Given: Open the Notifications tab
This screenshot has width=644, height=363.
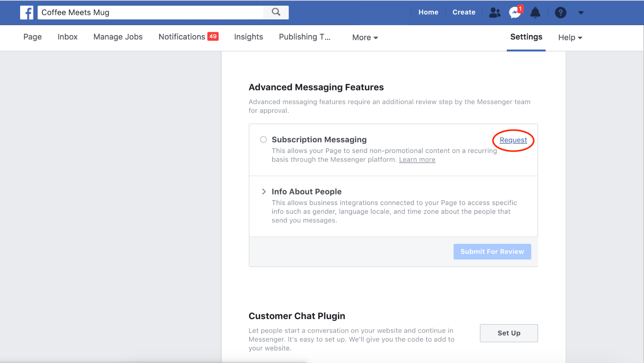Looking at the screenshot, I should click(x=182, y=37).
